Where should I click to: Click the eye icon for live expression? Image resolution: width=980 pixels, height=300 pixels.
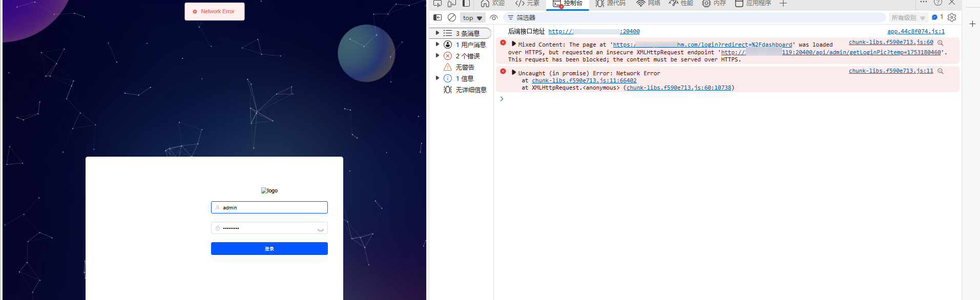494,17
